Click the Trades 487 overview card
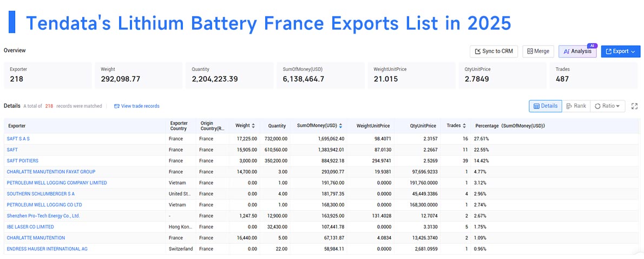 pos(594,75)
